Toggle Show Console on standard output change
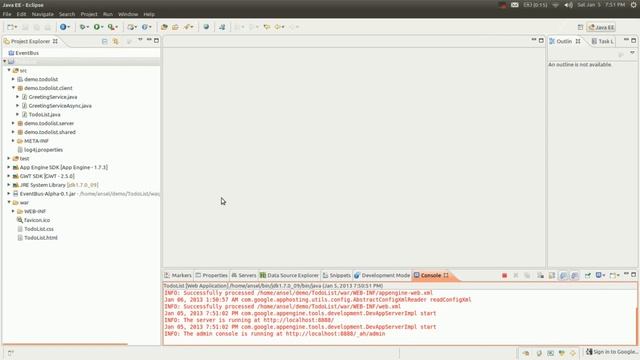The width and height of the screenshot is (640, 360). 563,276
